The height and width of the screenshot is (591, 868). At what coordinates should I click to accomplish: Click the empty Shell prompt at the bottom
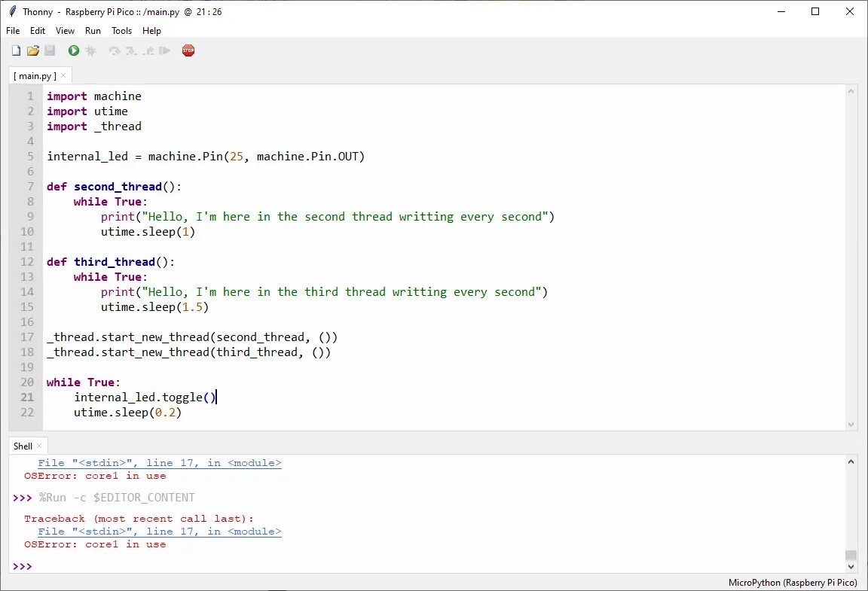click(x=22, y=567)
